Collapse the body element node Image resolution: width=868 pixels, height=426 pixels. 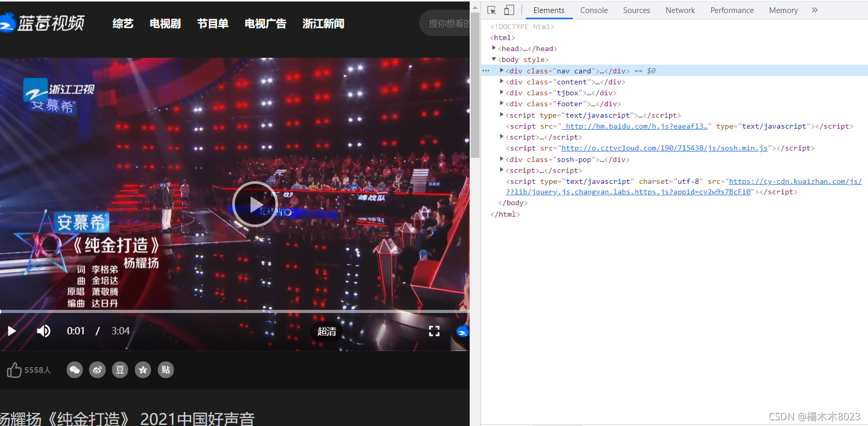pyautogui.click(x=494, y=59)
